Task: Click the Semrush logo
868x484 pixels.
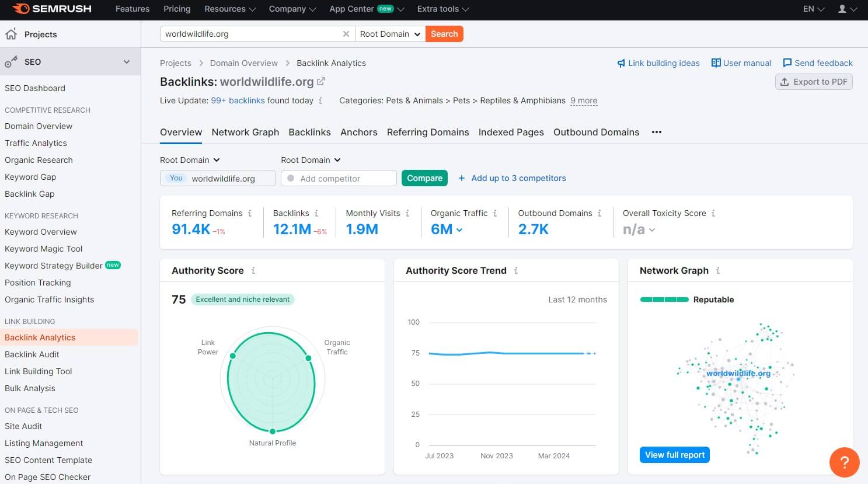Action: point(51,9)
